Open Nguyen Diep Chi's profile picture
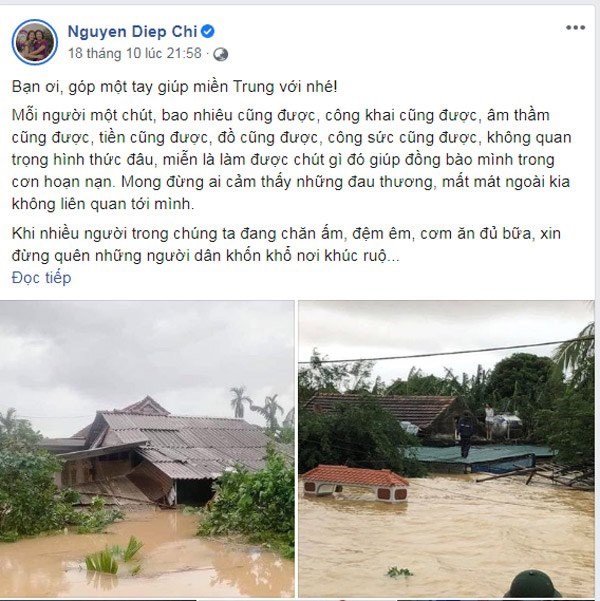Viewport: 600px width, 601px height. 35,42
